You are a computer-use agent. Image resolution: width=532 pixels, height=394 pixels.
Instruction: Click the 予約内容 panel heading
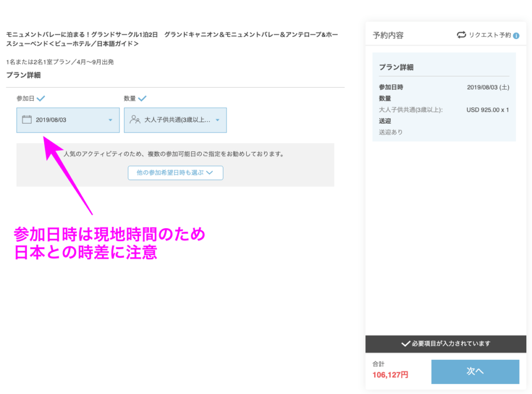point(388,35)
